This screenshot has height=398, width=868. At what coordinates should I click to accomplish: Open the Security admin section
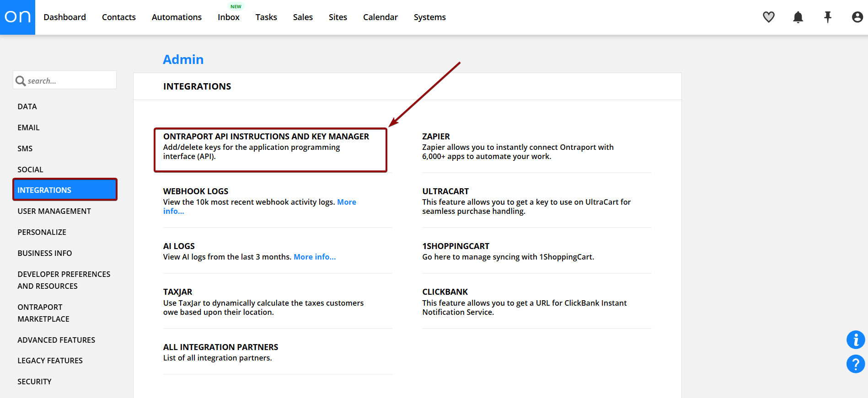pos(34,382)
